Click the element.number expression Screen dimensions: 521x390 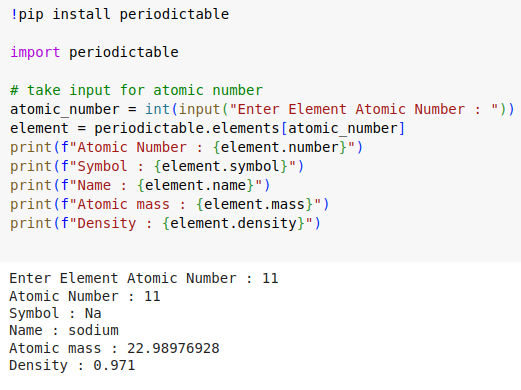coord(280,147)
